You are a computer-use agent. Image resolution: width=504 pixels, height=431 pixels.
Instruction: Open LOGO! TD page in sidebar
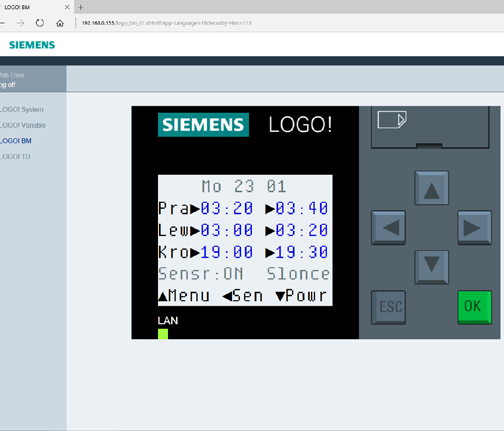(x=15, y=157)
